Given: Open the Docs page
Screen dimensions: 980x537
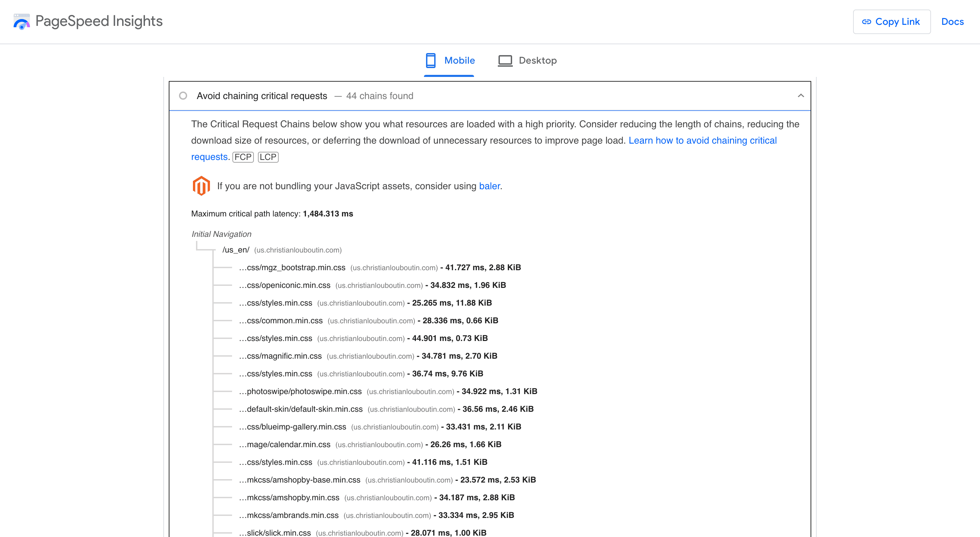Looking at the screenshot, I should pyautogui.click(x=952, y=22).
